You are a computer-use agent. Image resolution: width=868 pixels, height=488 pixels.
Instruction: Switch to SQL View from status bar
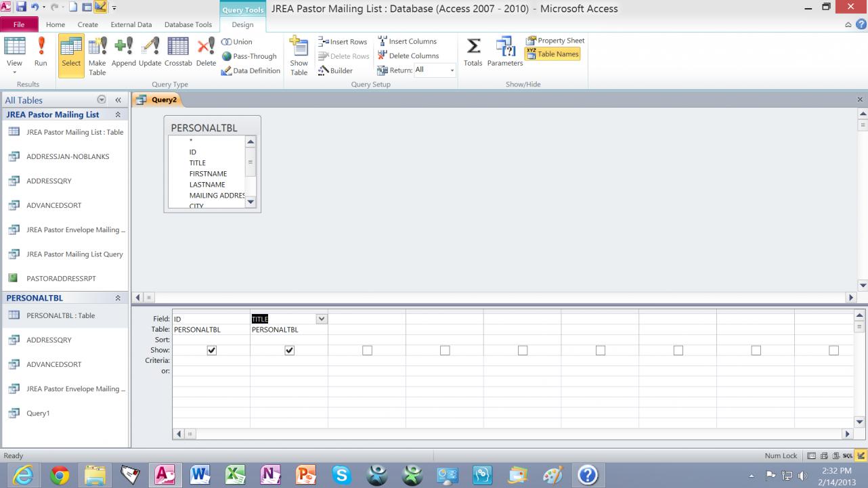coord(848,456)
